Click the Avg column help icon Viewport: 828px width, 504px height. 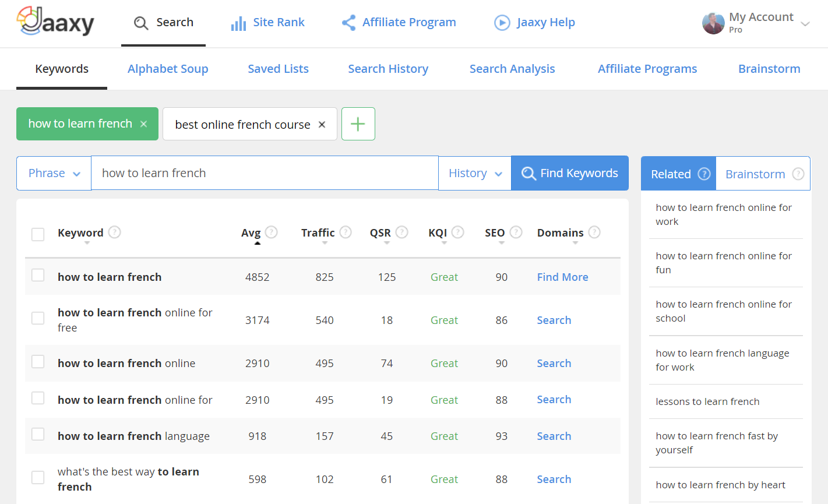click(x=272, y=232)
